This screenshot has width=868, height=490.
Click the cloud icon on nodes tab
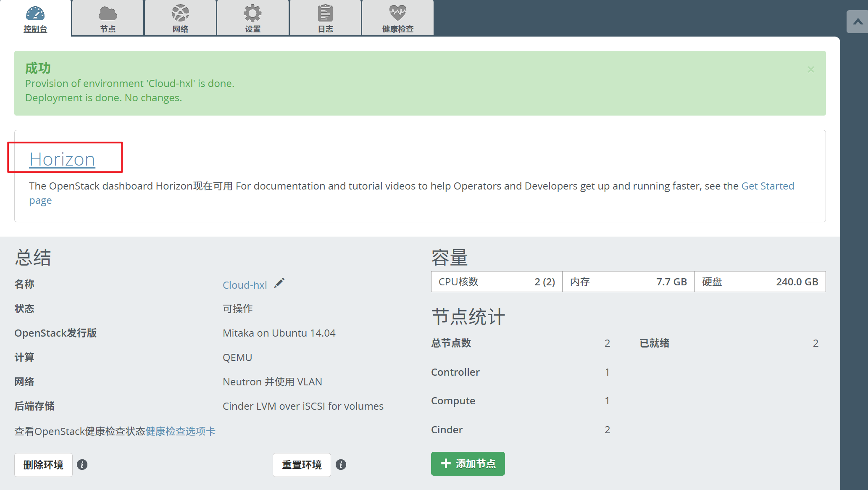pos(108,13)
